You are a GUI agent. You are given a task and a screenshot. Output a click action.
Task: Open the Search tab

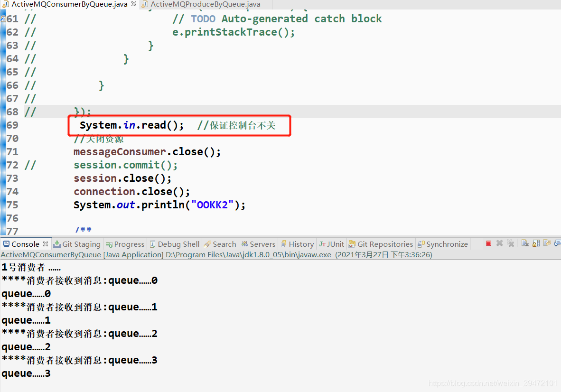(220, 244)
